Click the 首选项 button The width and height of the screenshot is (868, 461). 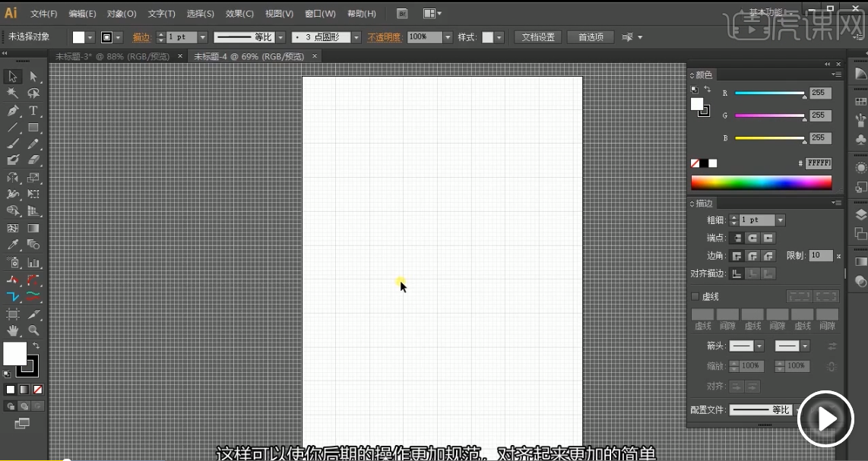(x=591, y=37)
